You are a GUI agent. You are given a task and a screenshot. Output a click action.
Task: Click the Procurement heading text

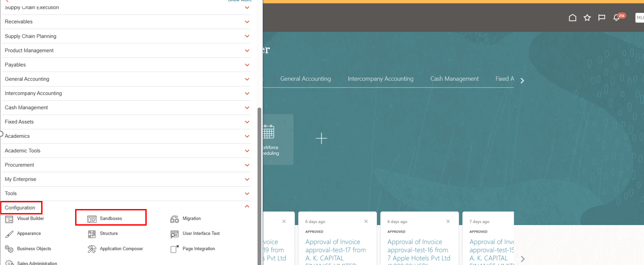20,165
